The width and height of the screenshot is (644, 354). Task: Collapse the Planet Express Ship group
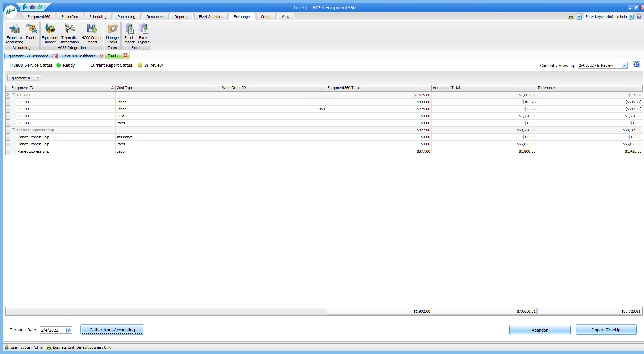click(x=14, y=130)
